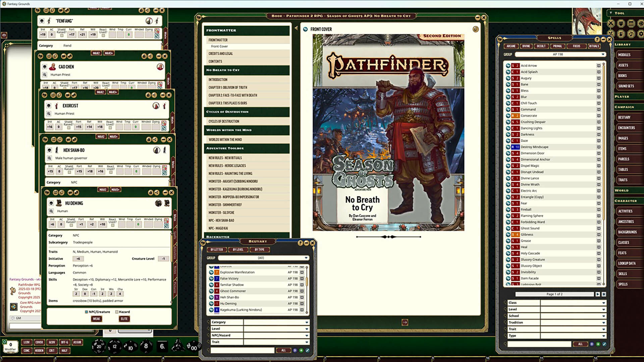The height and width of the screenshot is (362, 644).
Task: Open the Options gear in the Tool panel
Action: pyautogui.click(x=641, y=34)
